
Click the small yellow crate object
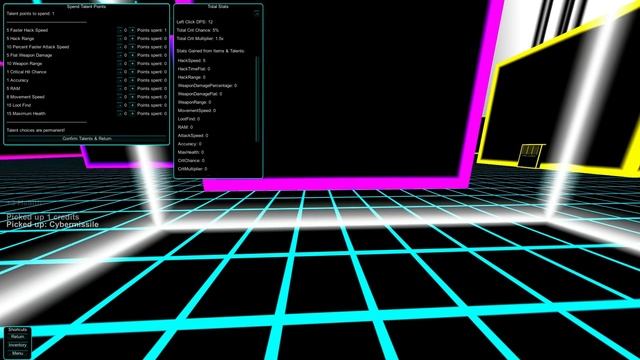(531, 155)
